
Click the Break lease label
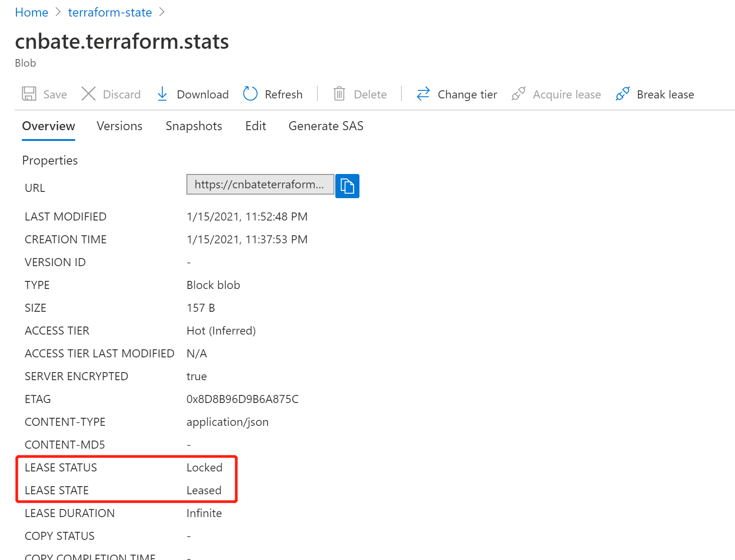665,94
